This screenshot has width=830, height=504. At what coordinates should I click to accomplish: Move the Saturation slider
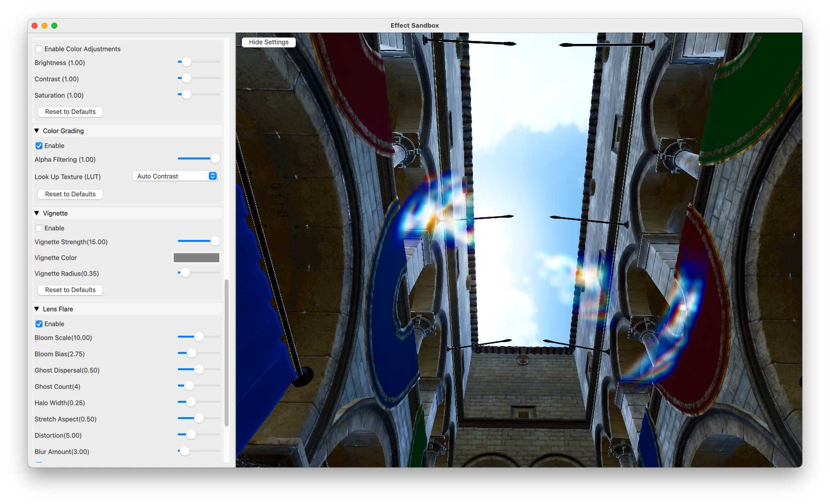click(186, 94)
